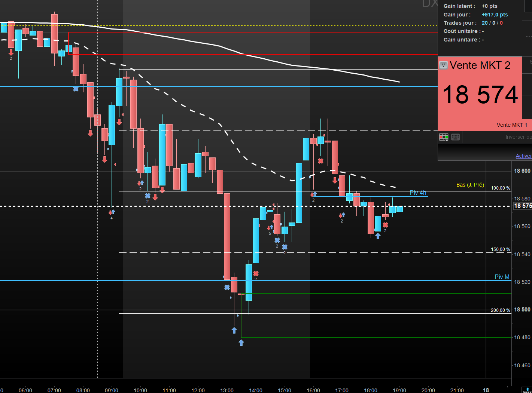Select the 150,00 % Fibonacci level label
Screen dimensions: 532x393
coord(501,249)
